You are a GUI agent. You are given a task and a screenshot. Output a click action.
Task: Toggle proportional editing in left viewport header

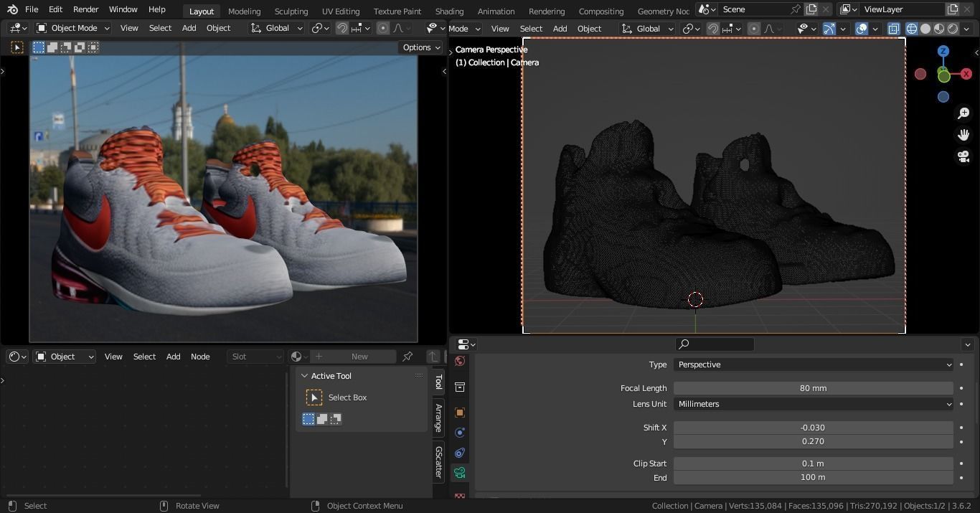(383, 28)
